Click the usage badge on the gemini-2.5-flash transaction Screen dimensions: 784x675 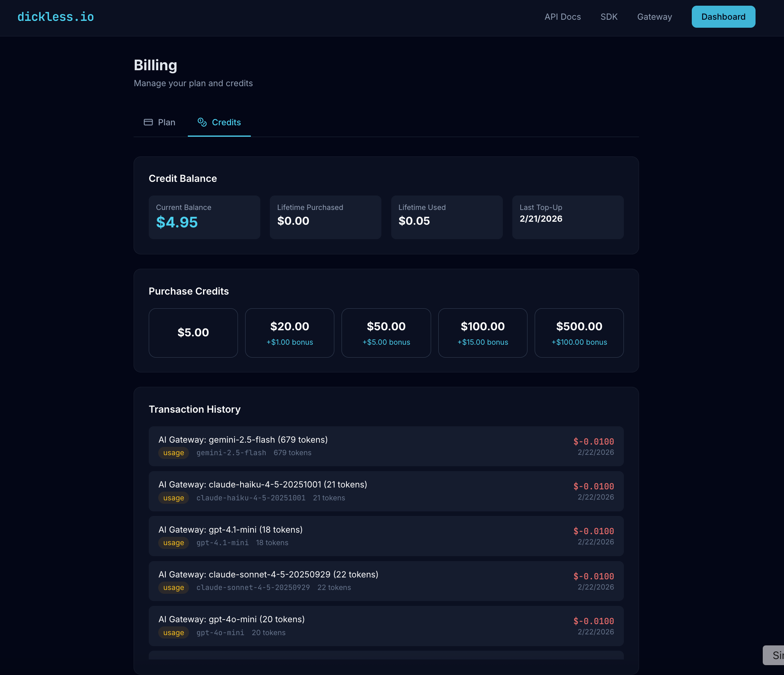point(173,453)
